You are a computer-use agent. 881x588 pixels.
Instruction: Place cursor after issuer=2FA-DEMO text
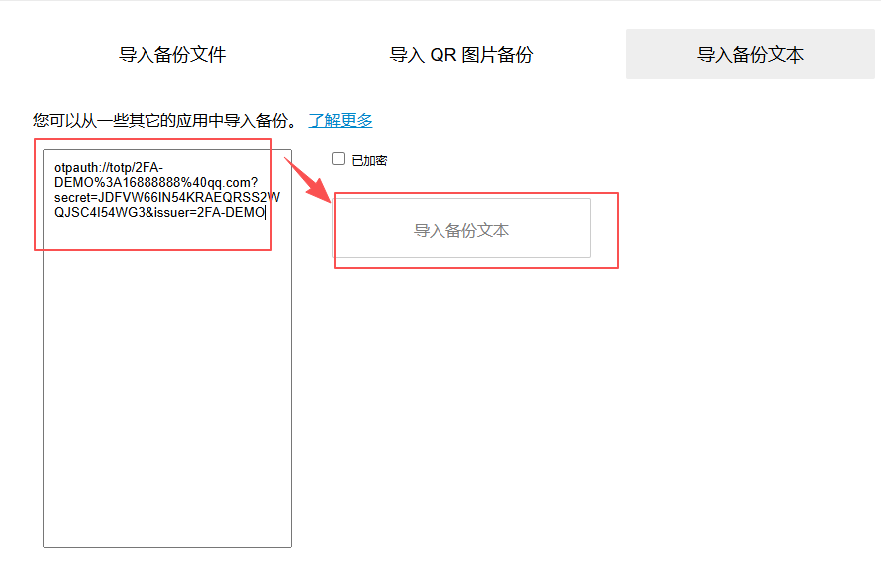(x=265, y=212)
